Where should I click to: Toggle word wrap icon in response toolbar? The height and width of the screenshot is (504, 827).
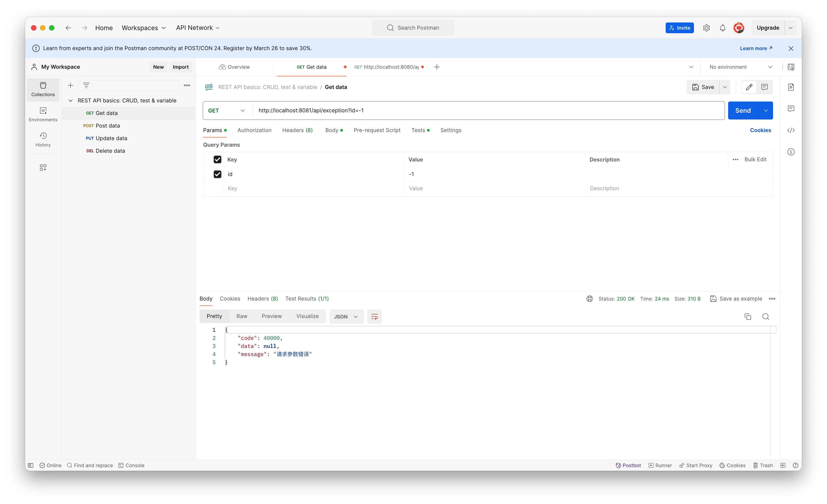[x=374, y=316]
